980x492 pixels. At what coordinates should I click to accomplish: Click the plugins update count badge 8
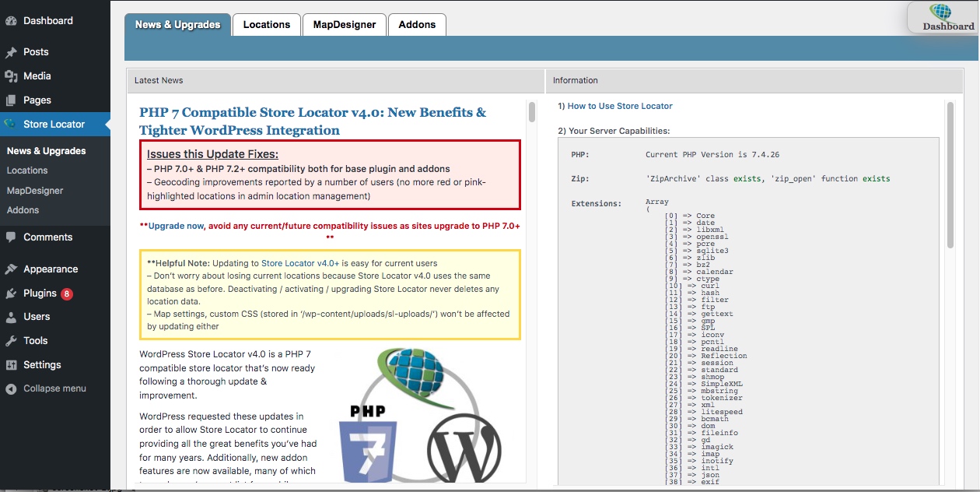tap(67, 293)
